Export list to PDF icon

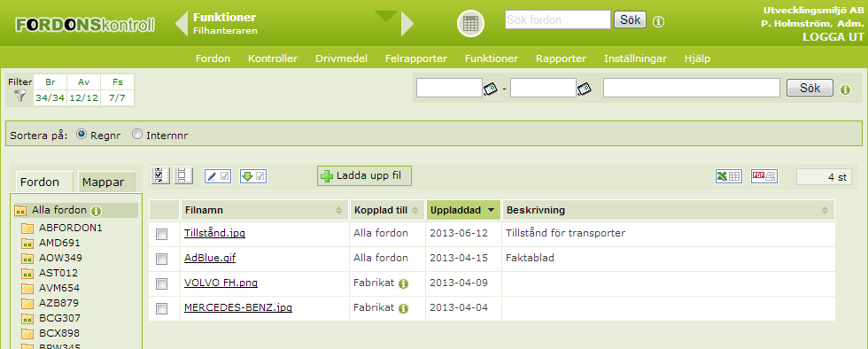(763, 176)
